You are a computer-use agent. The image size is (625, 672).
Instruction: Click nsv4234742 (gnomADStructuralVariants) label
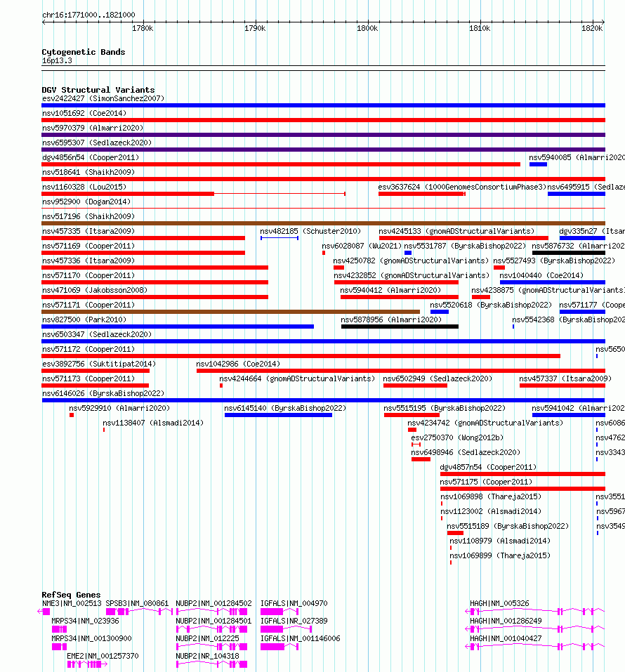click(485, 423)
